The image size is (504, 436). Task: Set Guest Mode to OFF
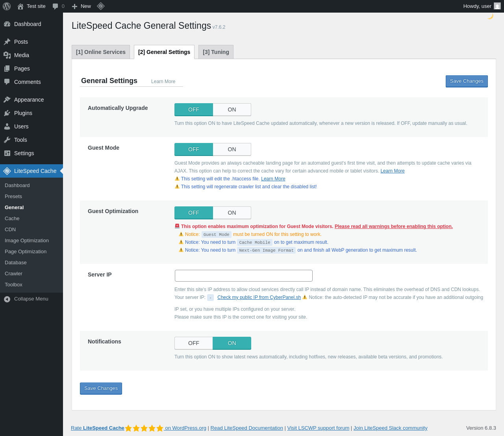point(194,150)
